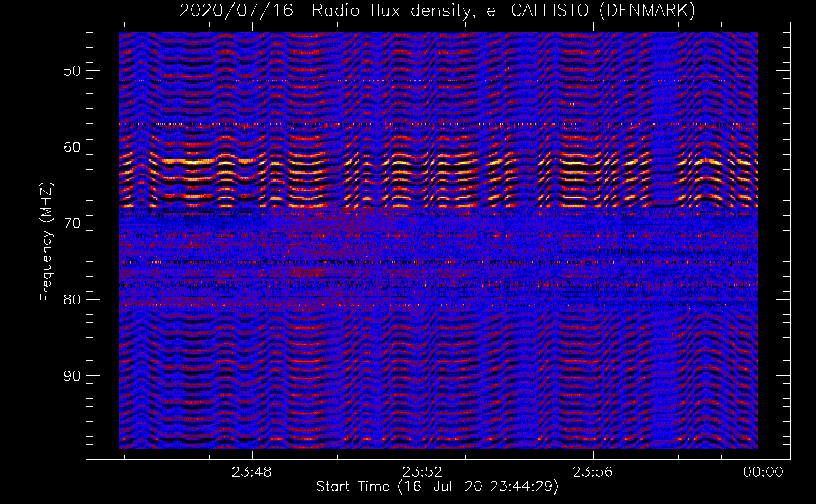Click the 60 frequency tick label

point(72,147)
